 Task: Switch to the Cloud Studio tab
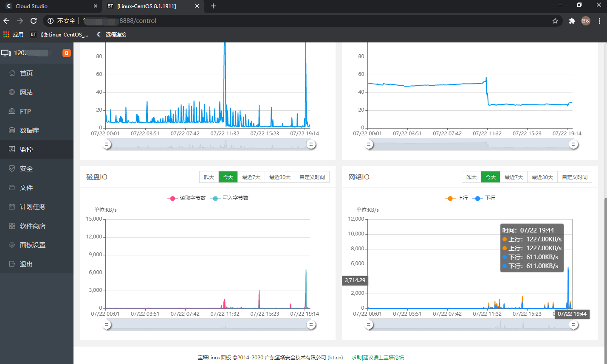(x=51, y=6)
